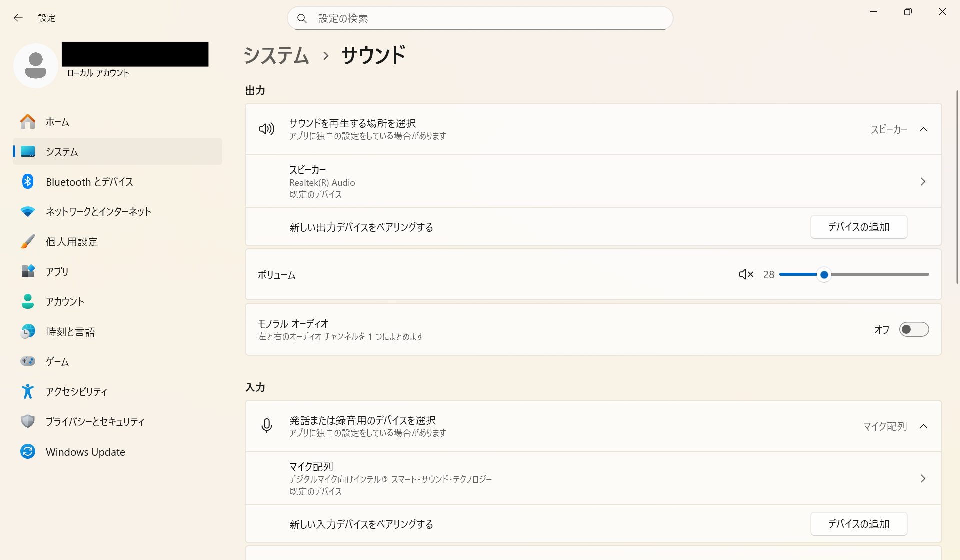Click システム in the breadcrumb header
Image resolution: width=960 pixels, height=560 pixels.
(x=276, y=55)
